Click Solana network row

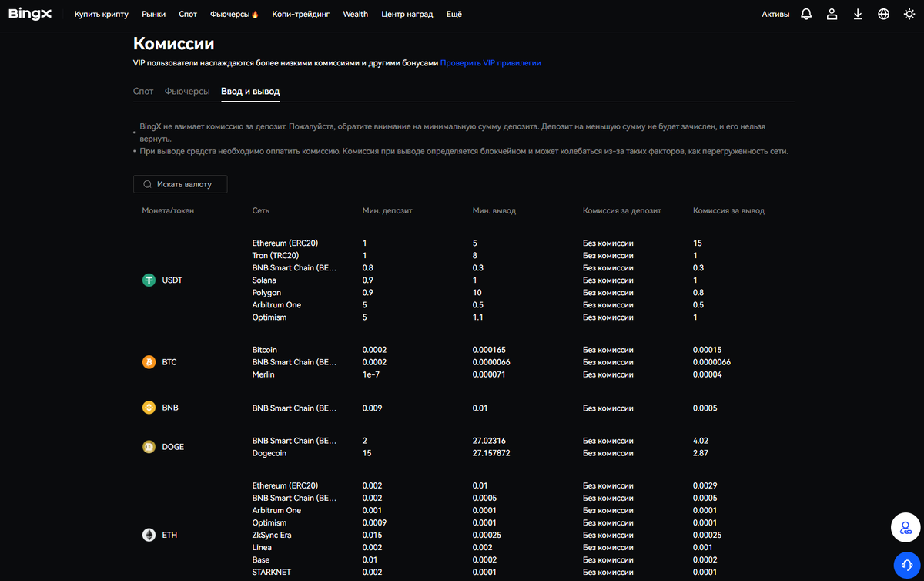click(264, 280)
